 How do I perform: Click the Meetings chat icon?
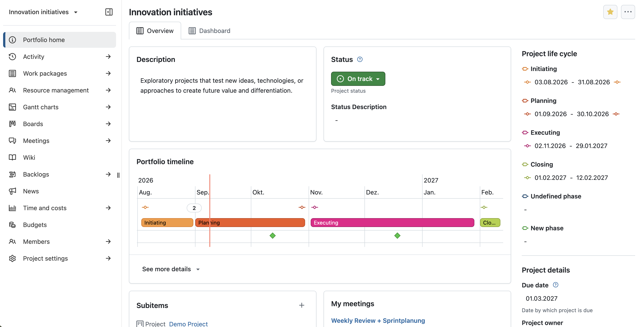click(x=12, y=141)
